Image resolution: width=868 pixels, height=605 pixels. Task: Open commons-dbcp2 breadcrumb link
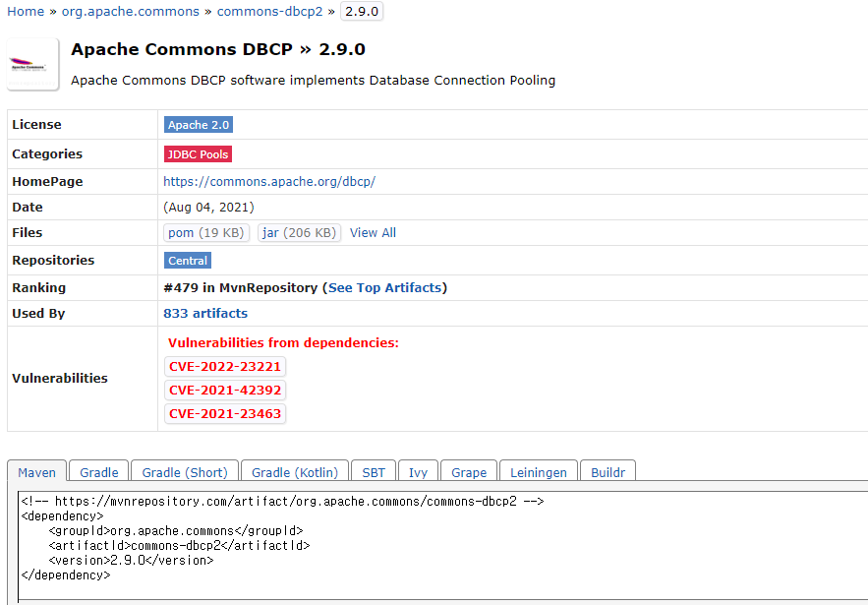[x=269, y=12]
